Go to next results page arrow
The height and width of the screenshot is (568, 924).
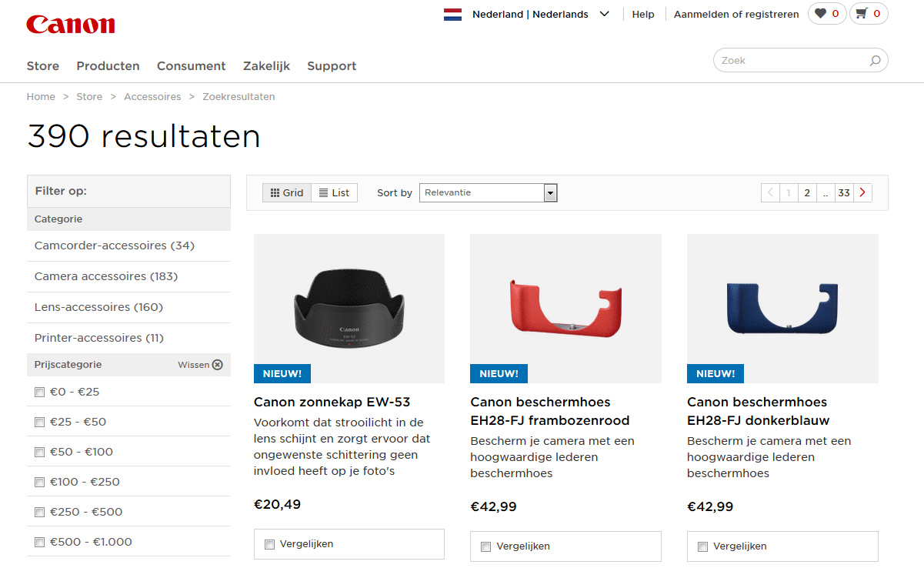click(862, 193)
